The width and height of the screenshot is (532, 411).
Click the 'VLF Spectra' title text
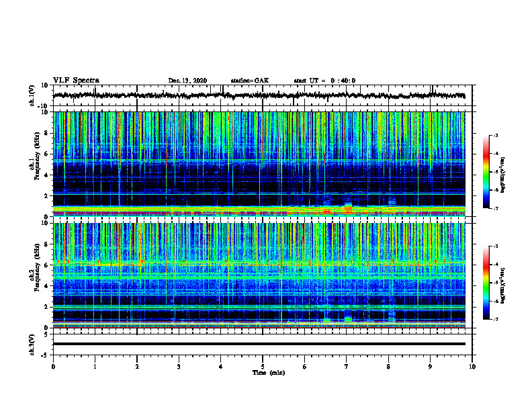(76, 81)
